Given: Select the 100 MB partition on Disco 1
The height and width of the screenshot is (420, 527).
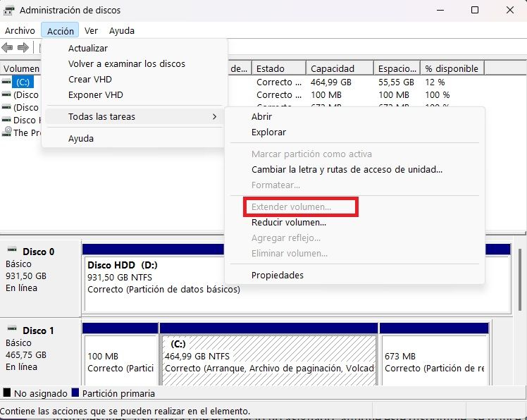Looking at the screenshot, I should pos(120,360).
